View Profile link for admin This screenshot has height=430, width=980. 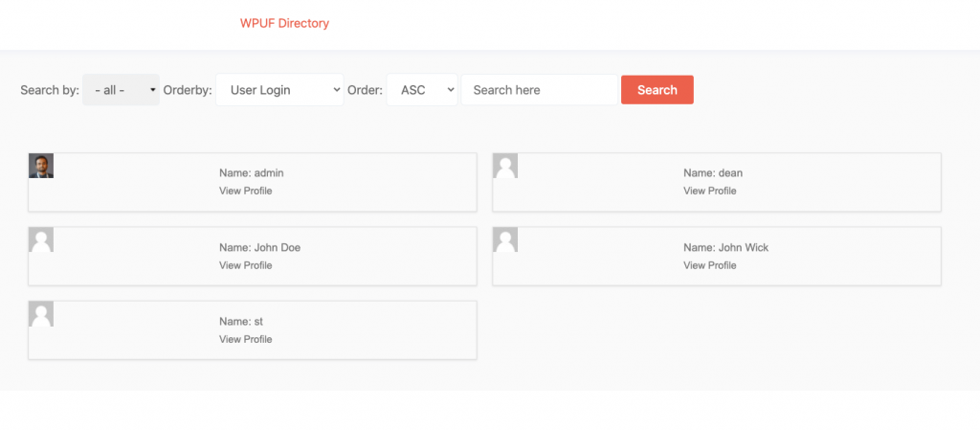pyautogui.click(x=246, y=191)
